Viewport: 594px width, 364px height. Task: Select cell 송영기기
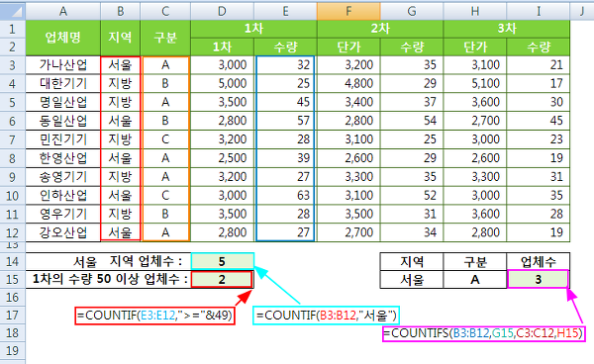[x=63, y=177]
